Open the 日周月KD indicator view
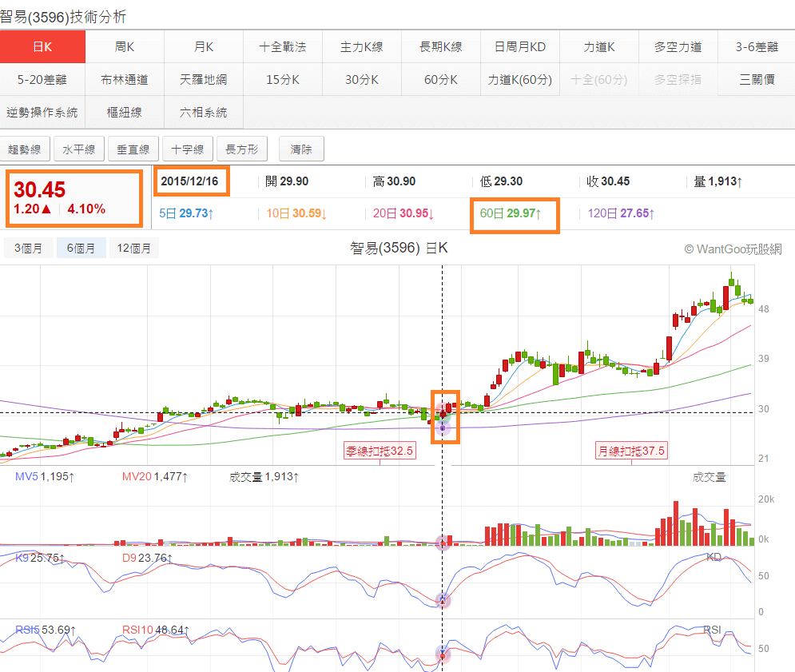 (519, 46)
